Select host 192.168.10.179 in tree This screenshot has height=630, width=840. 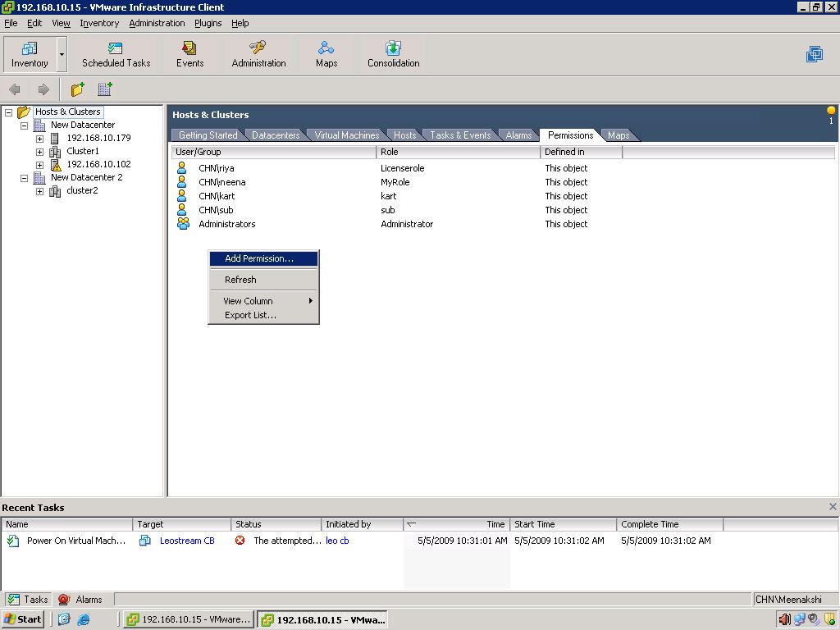click(98, 138)
